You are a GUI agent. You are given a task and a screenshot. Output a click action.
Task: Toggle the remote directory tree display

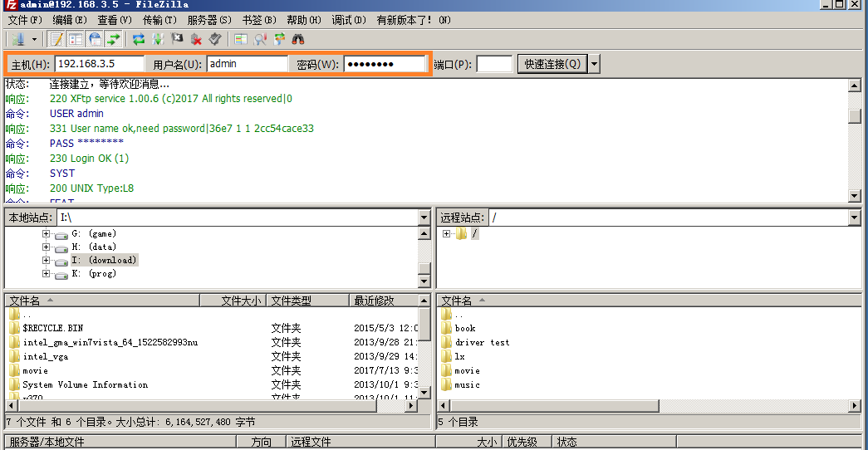click(96, 39)
